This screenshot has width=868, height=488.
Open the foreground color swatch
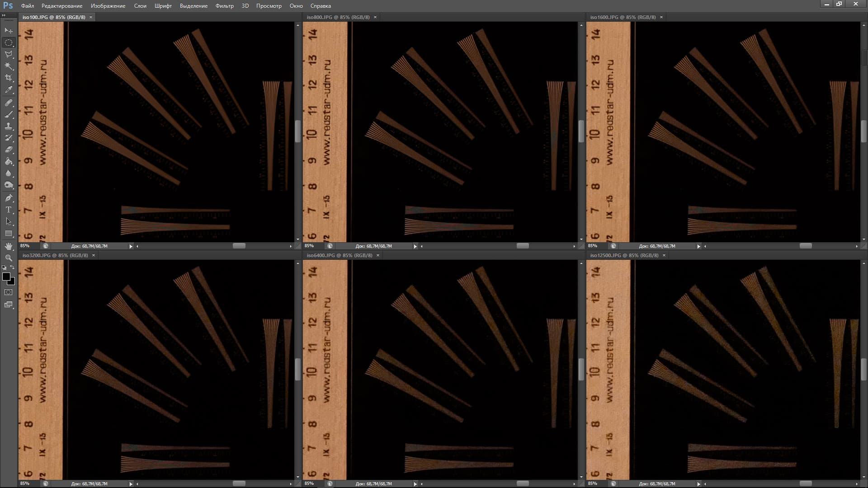pos(6,277)
